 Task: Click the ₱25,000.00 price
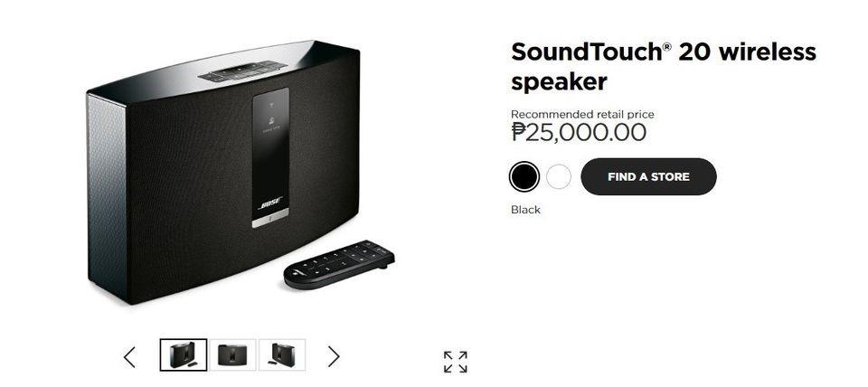click(x=579, y=133)
